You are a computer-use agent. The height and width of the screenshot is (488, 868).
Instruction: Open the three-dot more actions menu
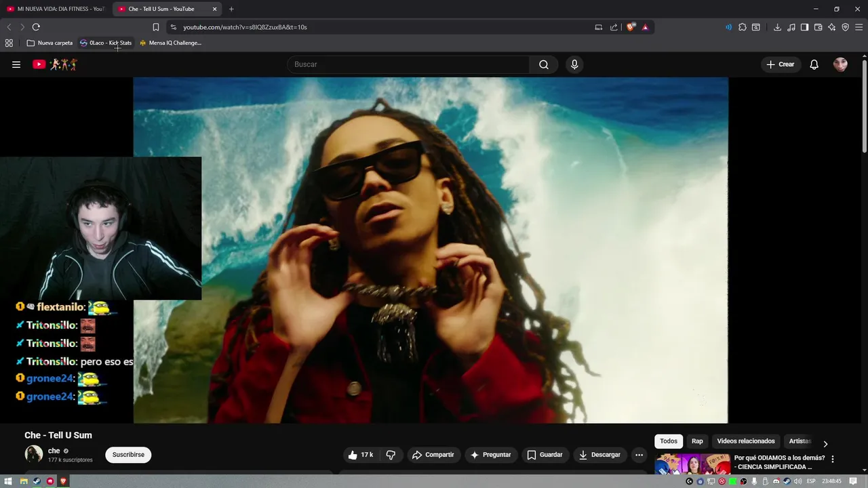[639, 455]
